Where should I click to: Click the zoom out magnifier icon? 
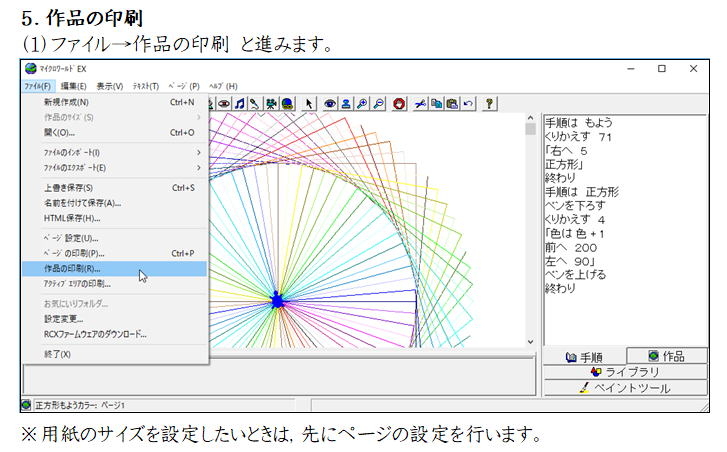(379, 104)
